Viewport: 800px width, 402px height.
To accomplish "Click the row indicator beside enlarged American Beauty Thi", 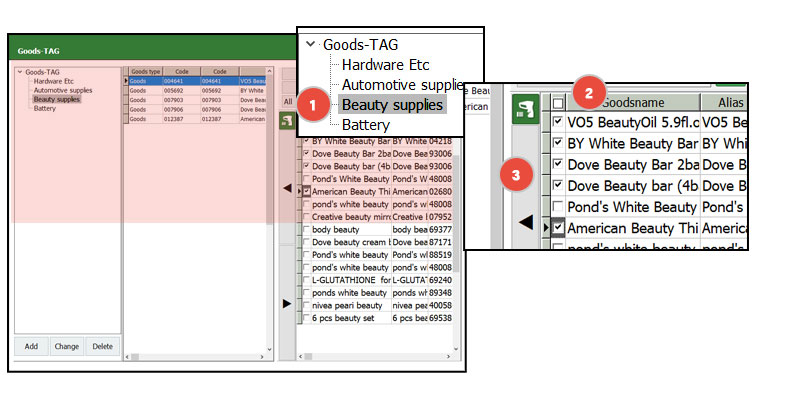I will pyautogui.click(x=546, y=228).
